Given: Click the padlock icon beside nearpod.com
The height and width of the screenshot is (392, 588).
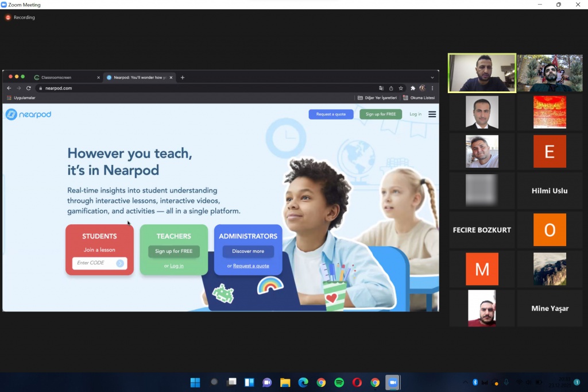Looking at the screenshot, I should (41, 89).
